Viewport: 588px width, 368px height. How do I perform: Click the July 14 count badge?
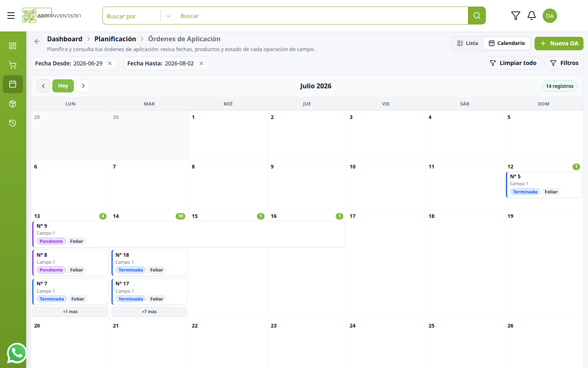tap(180, 216)
